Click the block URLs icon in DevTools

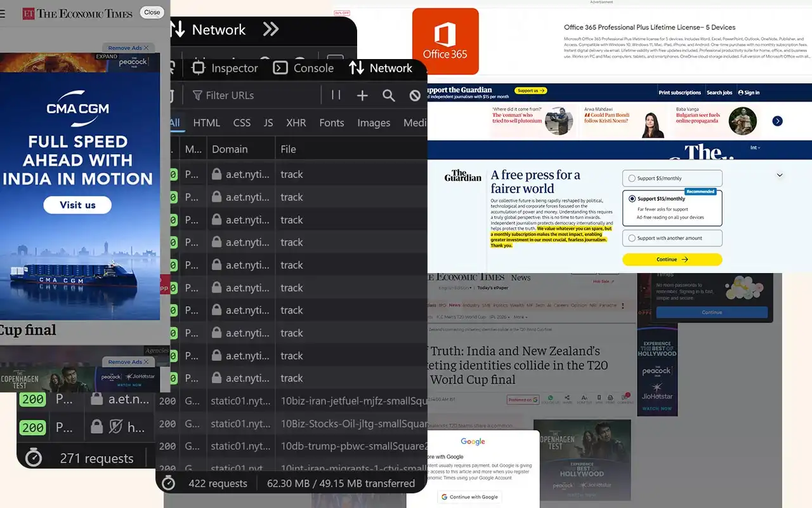pos(414,95)
